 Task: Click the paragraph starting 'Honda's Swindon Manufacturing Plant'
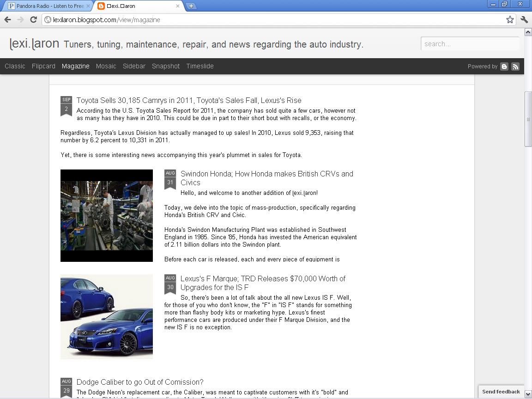(x=260, y=237)
